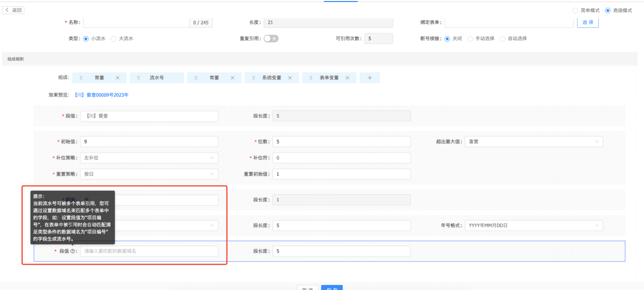Open the 重置策略 dropdown
This screenshot has height=290, width=644.
coord(149,174)
